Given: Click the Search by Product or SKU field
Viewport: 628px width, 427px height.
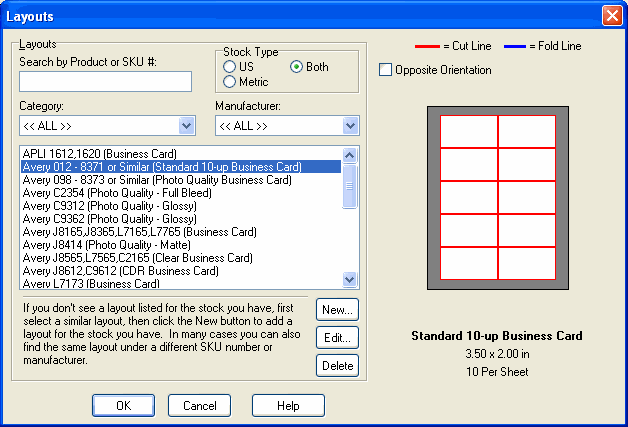Looking at the screenshot, I should [x=105, y=81].
